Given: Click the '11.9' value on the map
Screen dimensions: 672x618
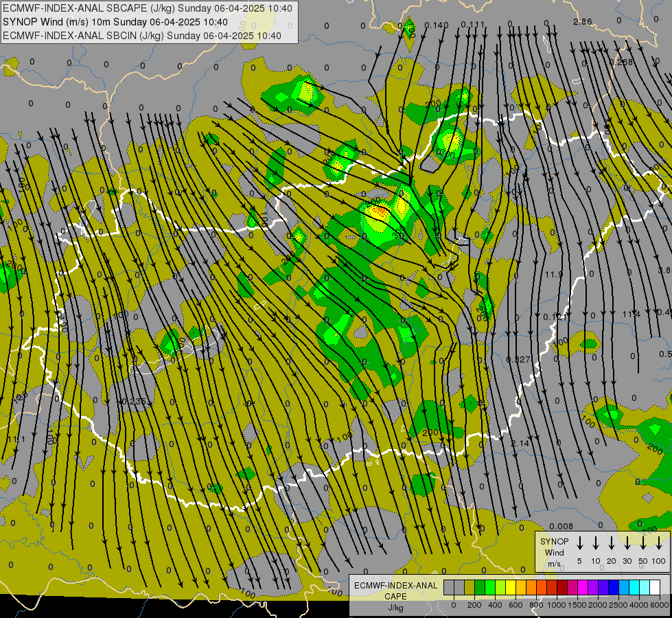Looking at the screenshot, I should [554, 274].
